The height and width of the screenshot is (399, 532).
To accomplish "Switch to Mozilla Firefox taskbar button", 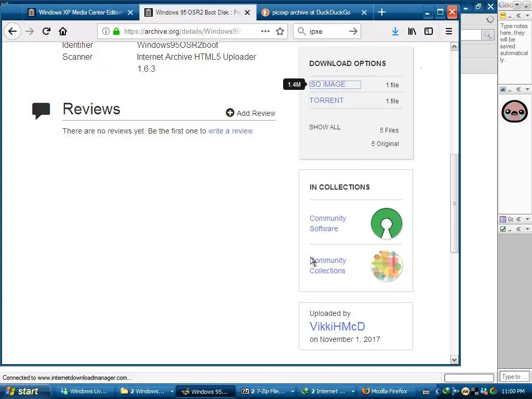I will click(385, 391).
